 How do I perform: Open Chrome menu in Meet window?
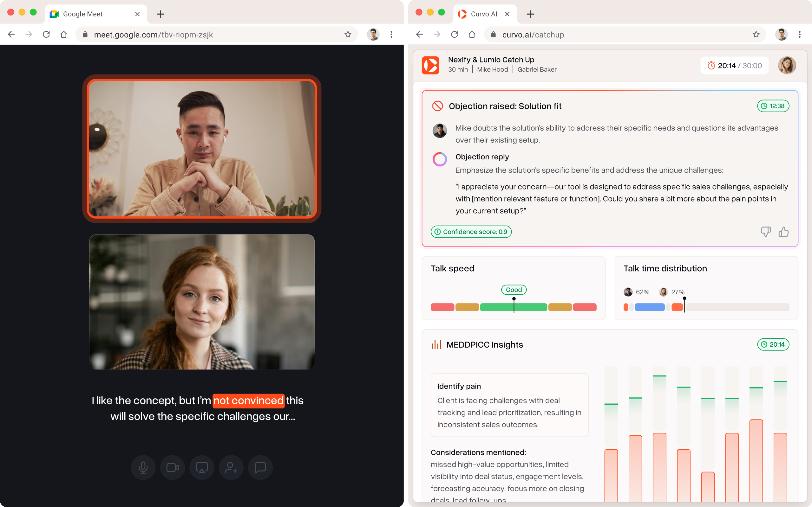click(391, 35)
